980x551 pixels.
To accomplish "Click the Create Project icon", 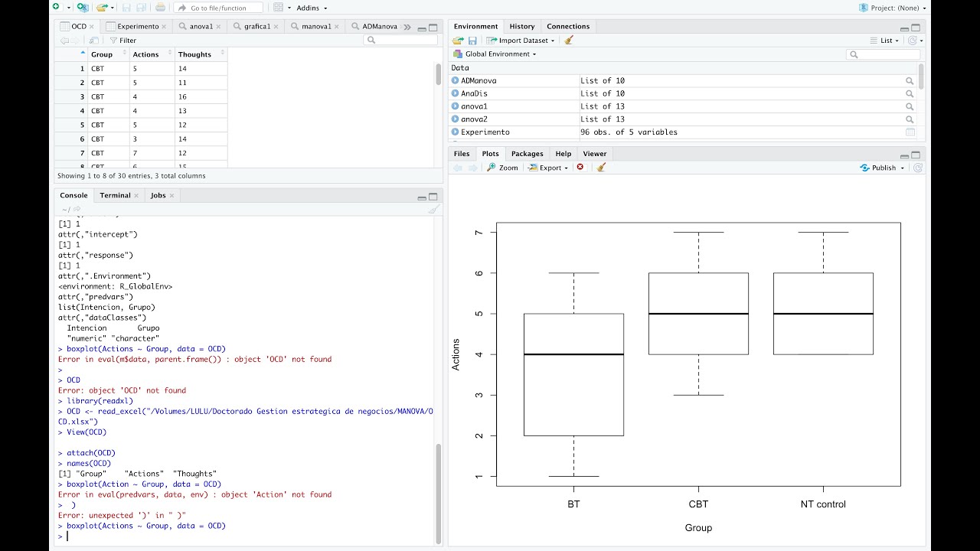I will [x=82, y=8].
